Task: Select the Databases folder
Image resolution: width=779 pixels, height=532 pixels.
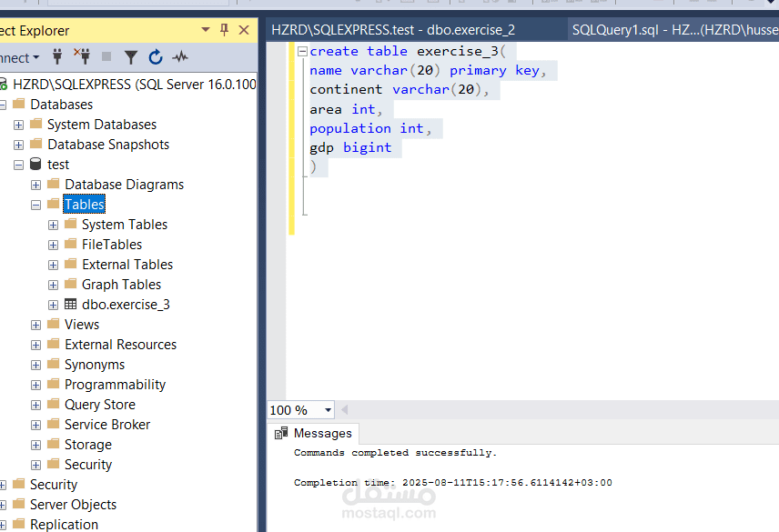Action: point(62,105)
